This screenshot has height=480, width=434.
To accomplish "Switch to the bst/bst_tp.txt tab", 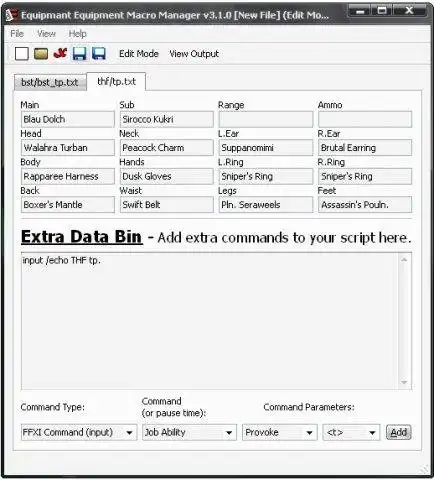I will coord(50,82).
